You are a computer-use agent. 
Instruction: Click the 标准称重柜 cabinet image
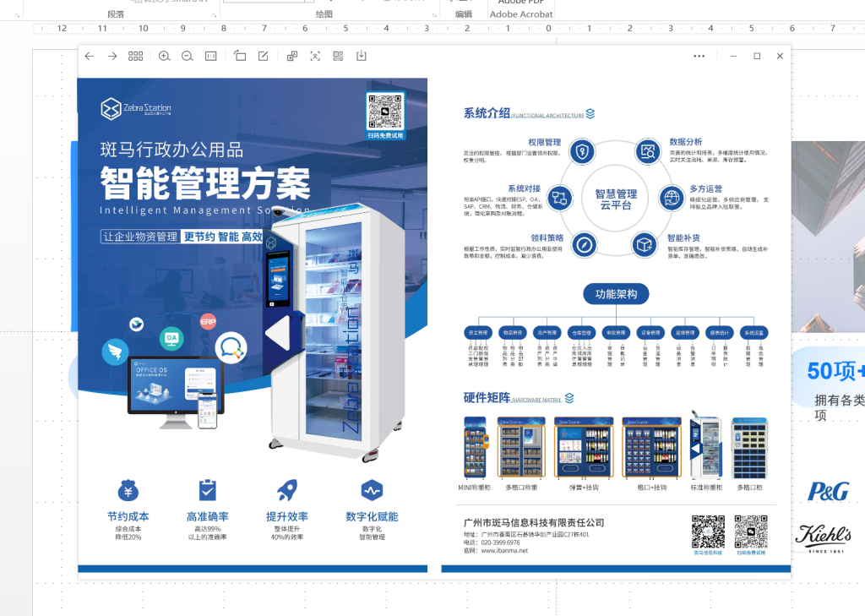click(706, 444)
